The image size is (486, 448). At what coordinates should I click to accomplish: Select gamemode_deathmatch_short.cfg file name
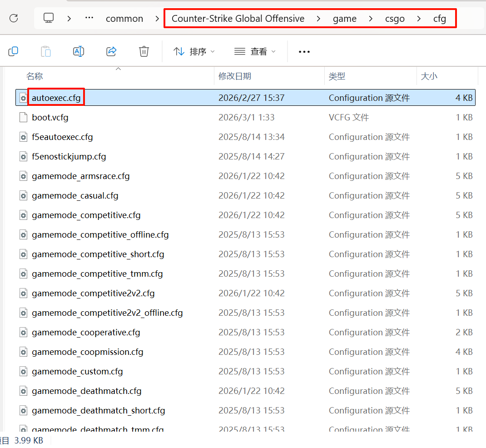pos(98,410)
